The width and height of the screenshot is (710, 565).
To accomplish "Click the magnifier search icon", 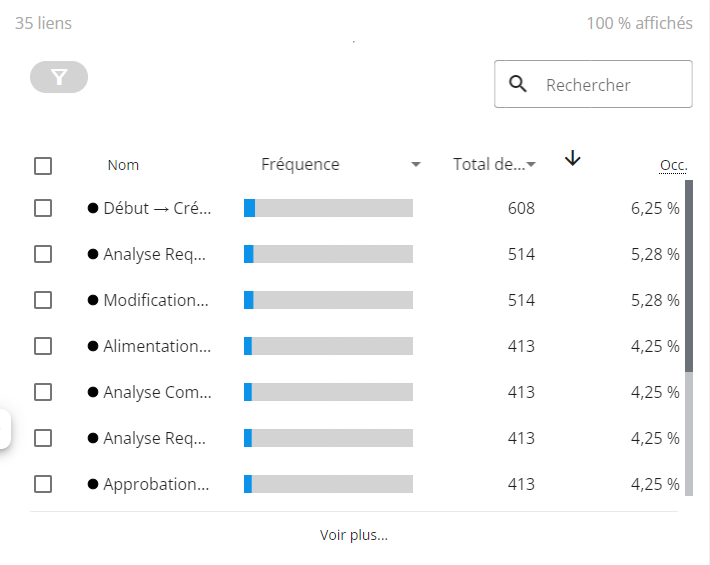I will 518,84.
